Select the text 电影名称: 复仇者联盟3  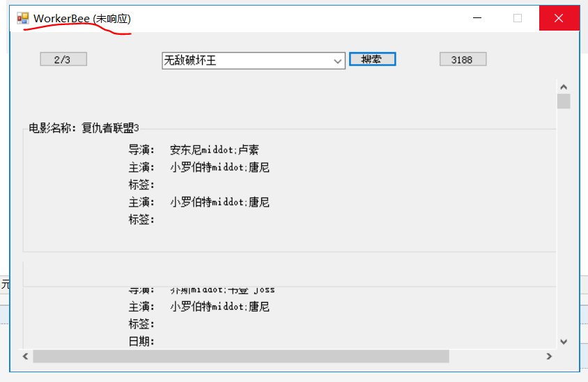tap(84, 128)
